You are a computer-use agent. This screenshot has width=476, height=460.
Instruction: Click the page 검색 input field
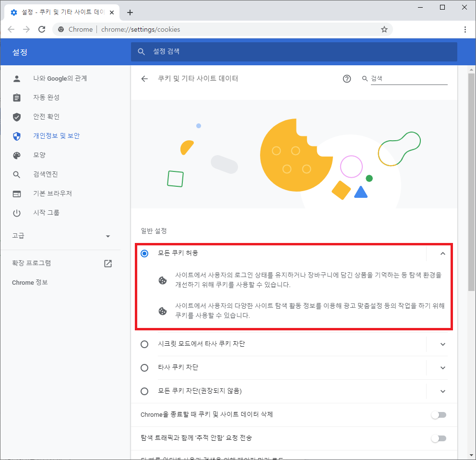(409, 79)
